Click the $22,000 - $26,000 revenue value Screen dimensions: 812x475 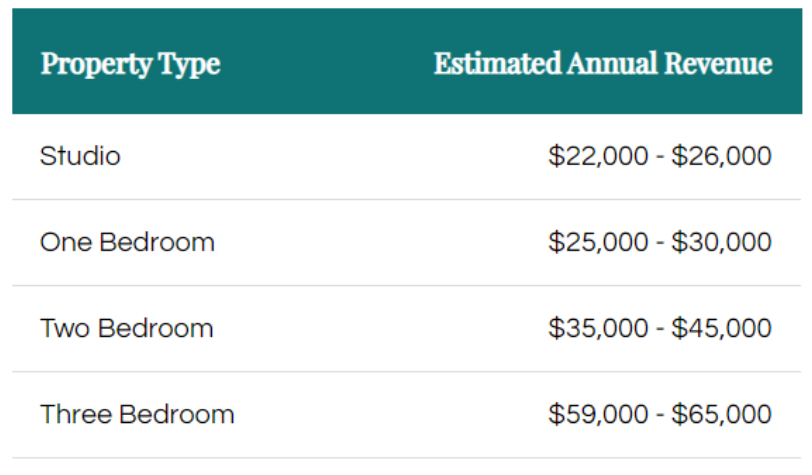tap(660, 156)
